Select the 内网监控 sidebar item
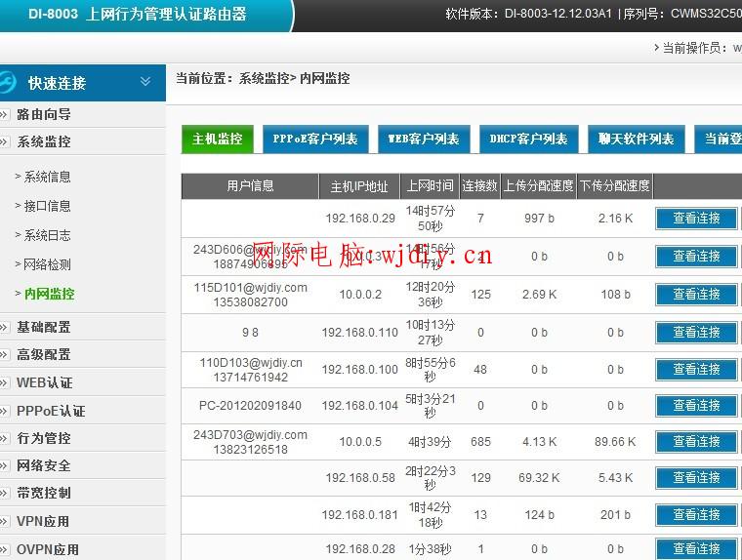 (49, 294)
